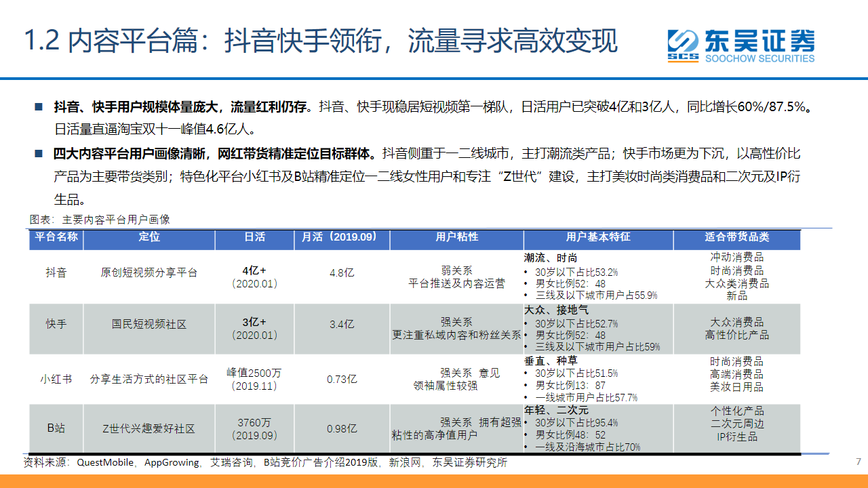This screenshot has height=488, width=868.
Task: Click the '4亿+' daily active value
Action: coord(255,270)
